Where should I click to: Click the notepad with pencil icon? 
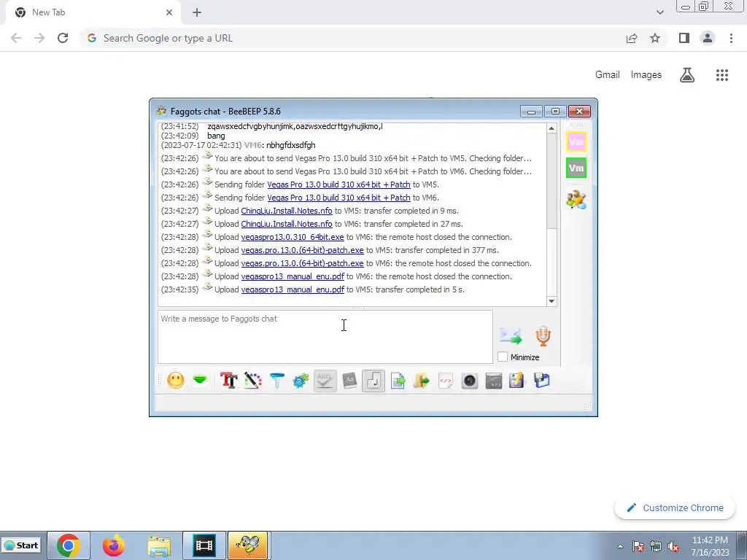pos(517,381)
